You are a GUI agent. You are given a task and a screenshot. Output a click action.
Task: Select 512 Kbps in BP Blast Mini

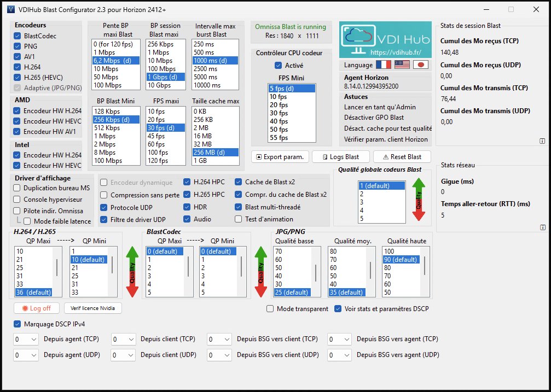point(116,128)
